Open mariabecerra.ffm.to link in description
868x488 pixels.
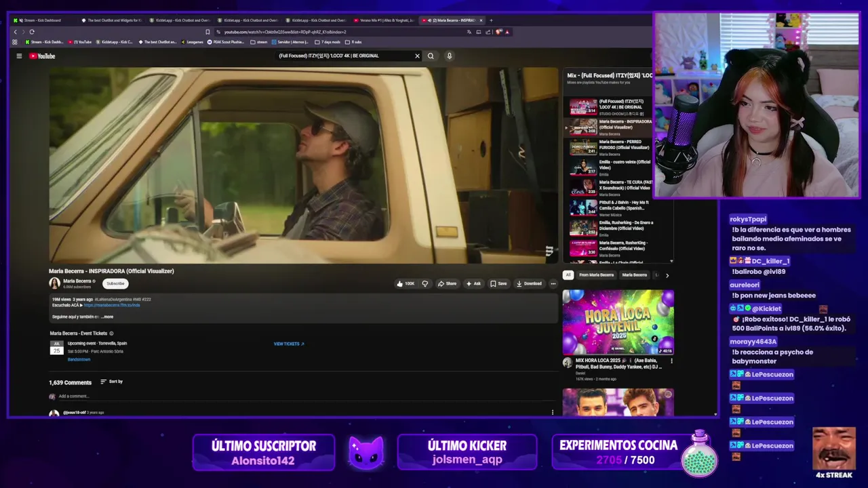(x=112, y=305)
